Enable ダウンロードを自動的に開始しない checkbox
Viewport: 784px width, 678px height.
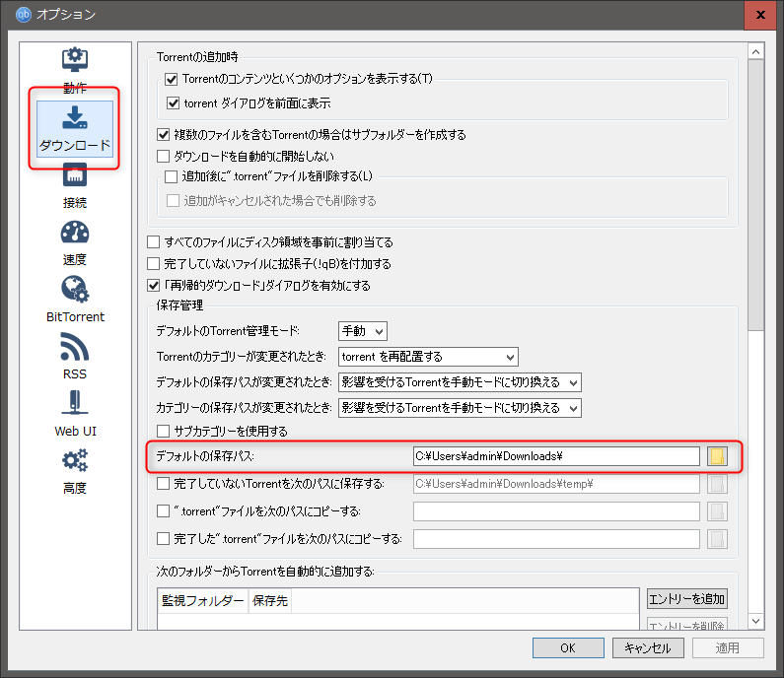tap(165, 156)
